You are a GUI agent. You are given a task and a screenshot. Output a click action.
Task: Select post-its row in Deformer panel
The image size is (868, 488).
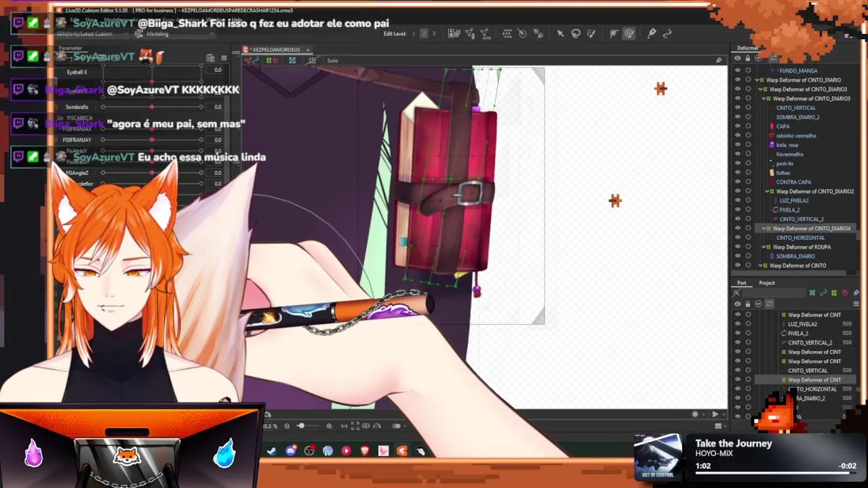[x=785, y=163]
